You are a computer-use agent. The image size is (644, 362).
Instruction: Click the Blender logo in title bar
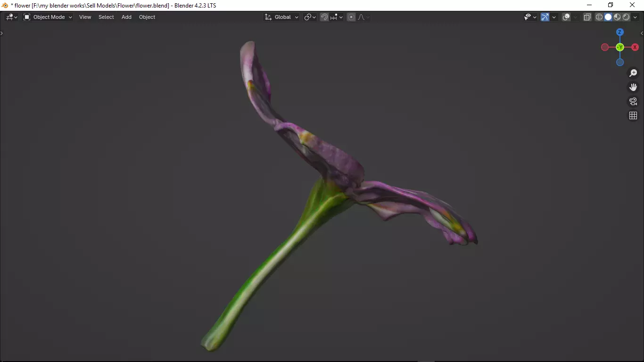point(5,5)
